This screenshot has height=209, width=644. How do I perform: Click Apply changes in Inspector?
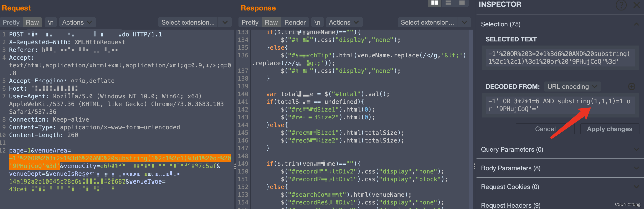click(x=609, y=129)
